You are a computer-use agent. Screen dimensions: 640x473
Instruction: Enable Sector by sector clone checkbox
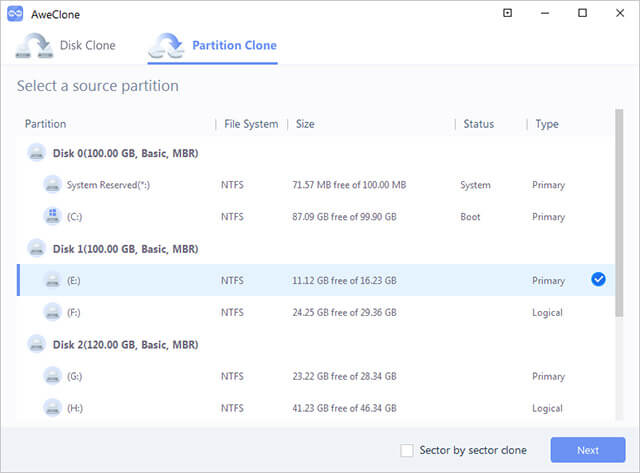point(407,451)
